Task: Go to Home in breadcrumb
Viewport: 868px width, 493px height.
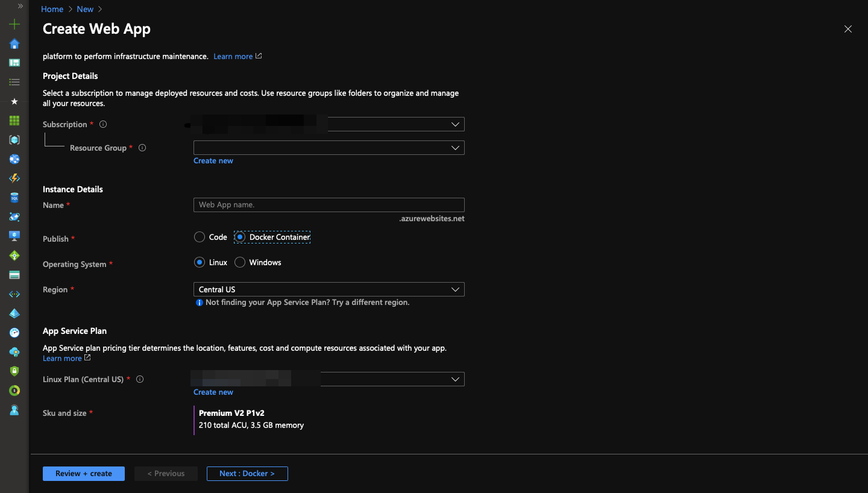Action: (x=52, y=9)
